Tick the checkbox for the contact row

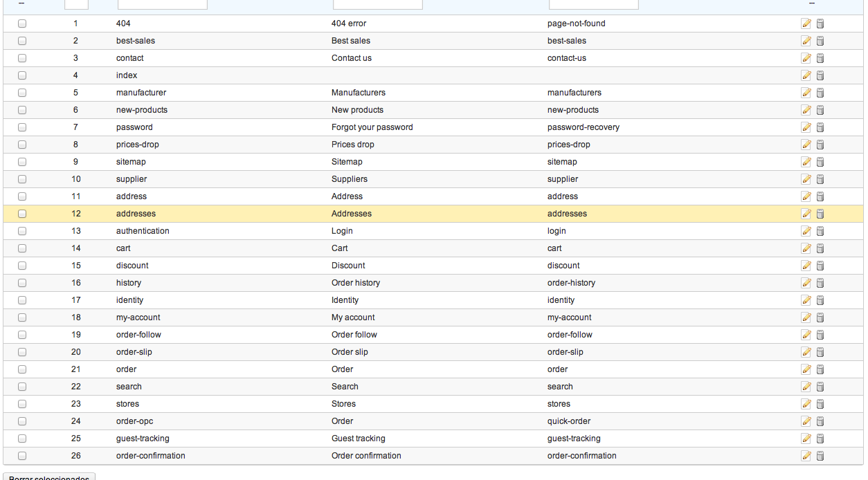pyautogui.click(x=22, y=58)
